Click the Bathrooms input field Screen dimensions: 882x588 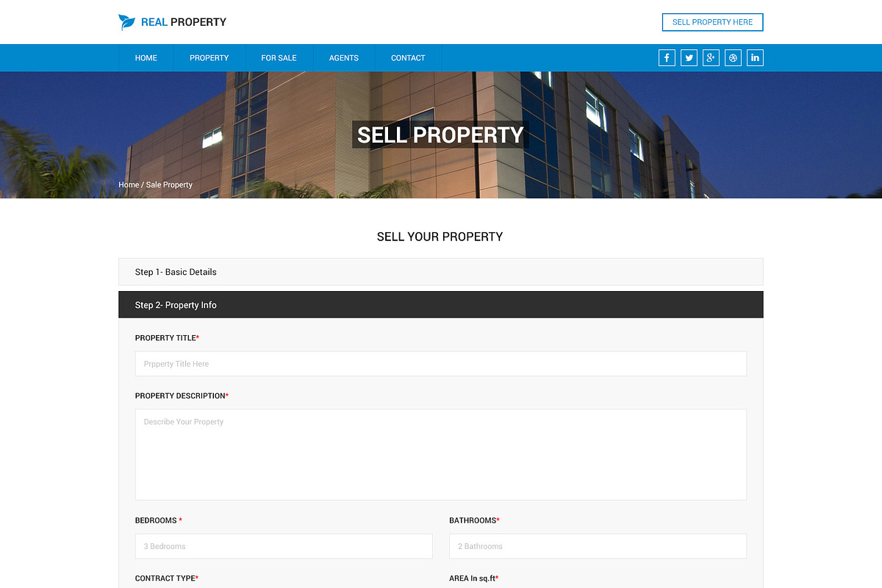click(x=598, y=546)
